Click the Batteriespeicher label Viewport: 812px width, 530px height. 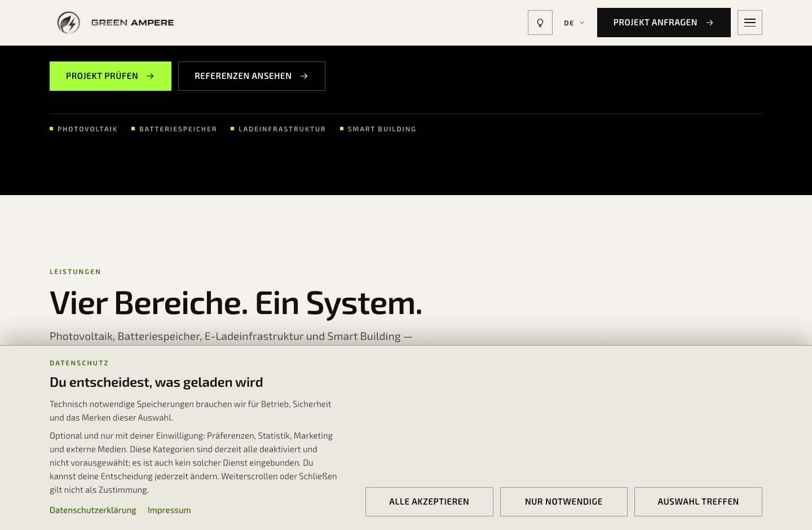point(178,129)
